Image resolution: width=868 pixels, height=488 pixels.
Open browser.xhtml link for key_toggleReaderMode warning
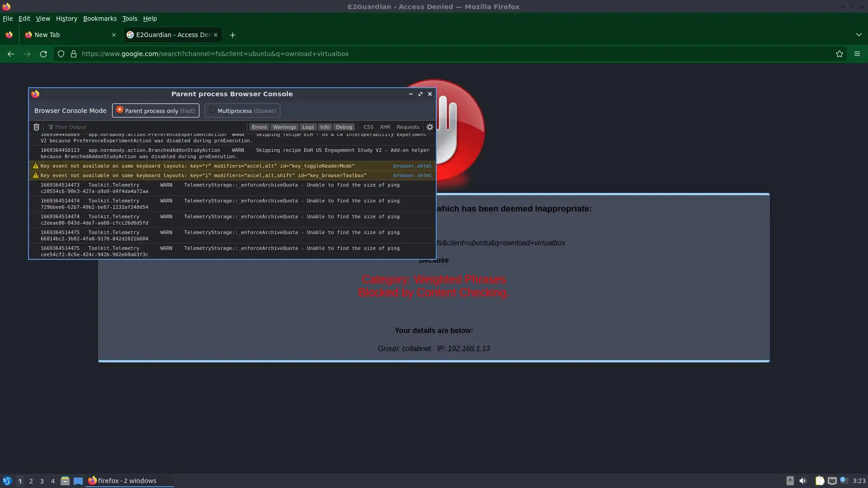pyautogui.click(x=412, y=166)
